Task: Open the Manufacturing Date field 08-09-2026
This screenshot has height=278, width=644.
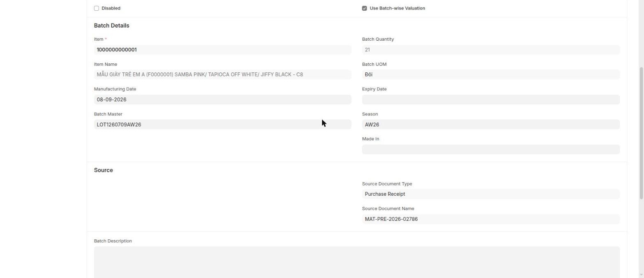Action: click(223, 100)
